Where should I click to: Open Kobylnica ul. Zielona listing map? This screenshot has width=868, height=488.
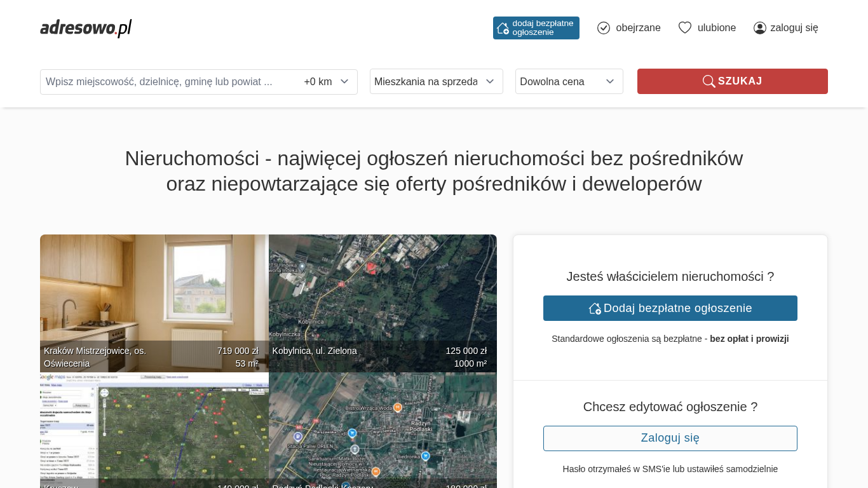pos(383,292)
